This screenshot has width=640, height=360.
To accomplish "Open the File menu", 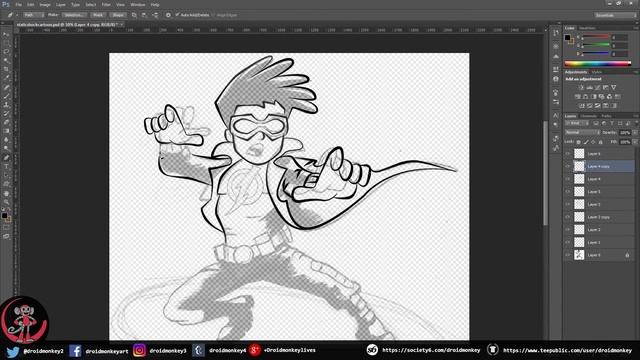I will point(19,5).
